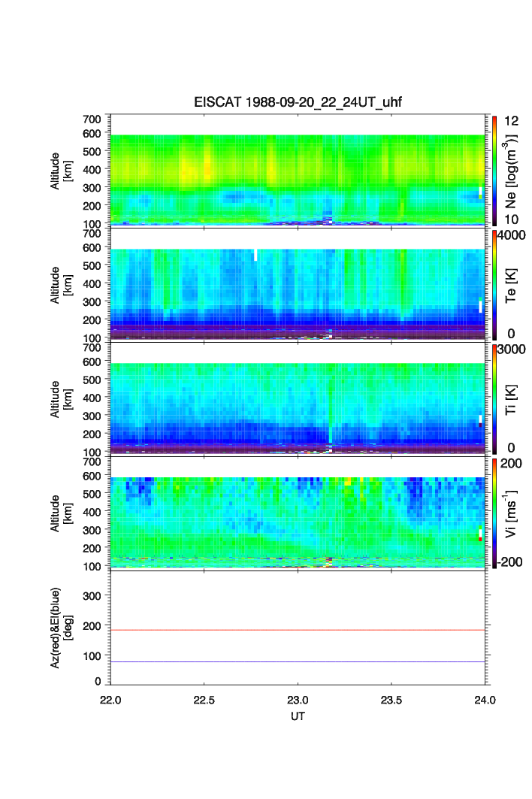
Task: Click the Vi ion velocity color bar
Action: 494,513
